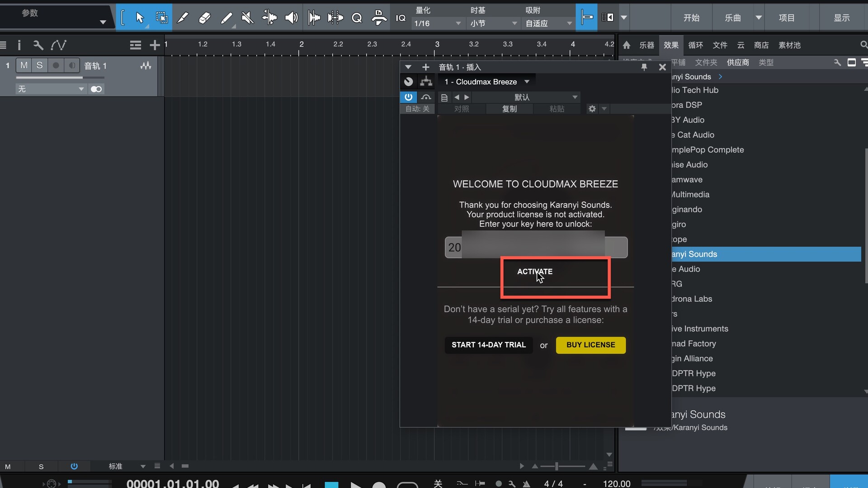Click 复制 in the plugin header
Viewport: 868px width, 488px height.
(x=509, y=109)
